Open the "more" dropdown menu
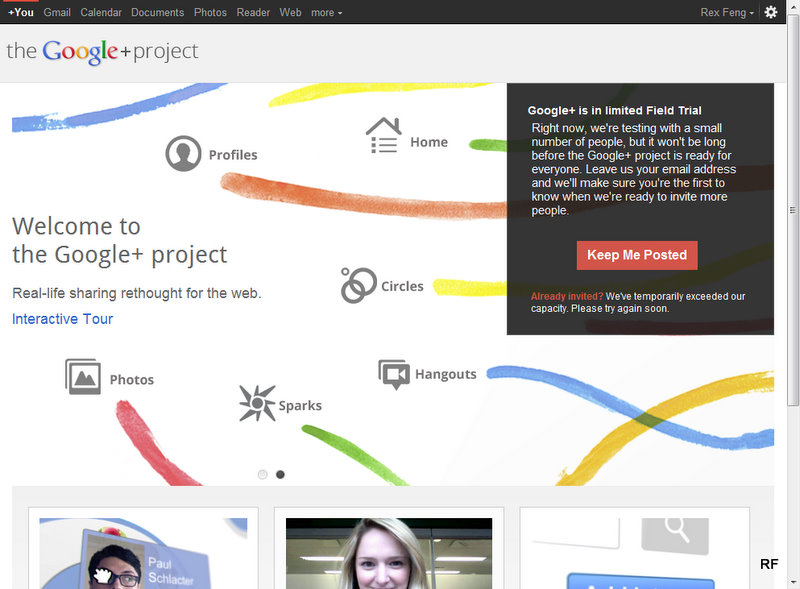The image size is (800, 589). 319,12
